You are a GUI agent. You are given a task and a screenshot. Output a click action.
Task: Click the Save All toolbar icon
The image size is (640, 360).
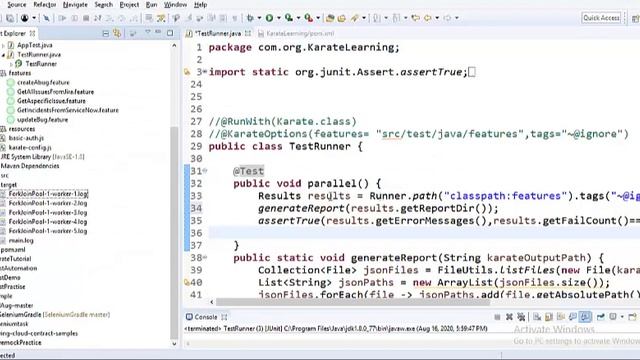coord(10,18)
